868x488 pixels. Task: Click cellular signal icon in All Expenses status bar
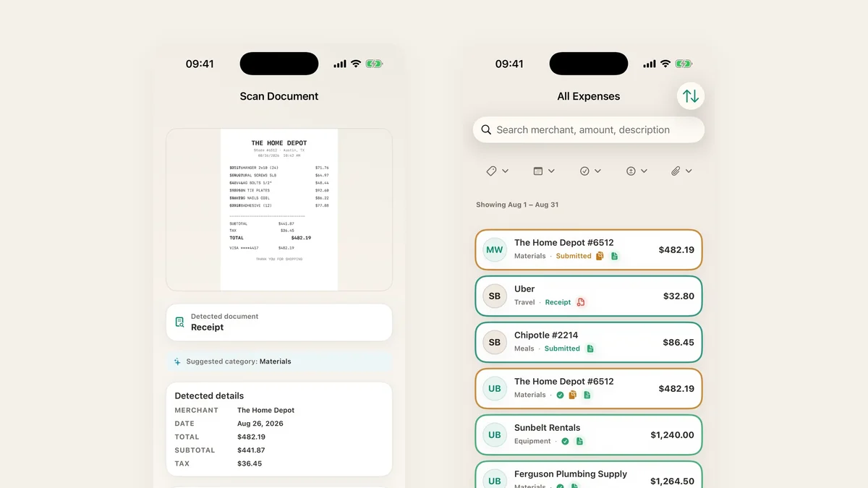(650, 64)
